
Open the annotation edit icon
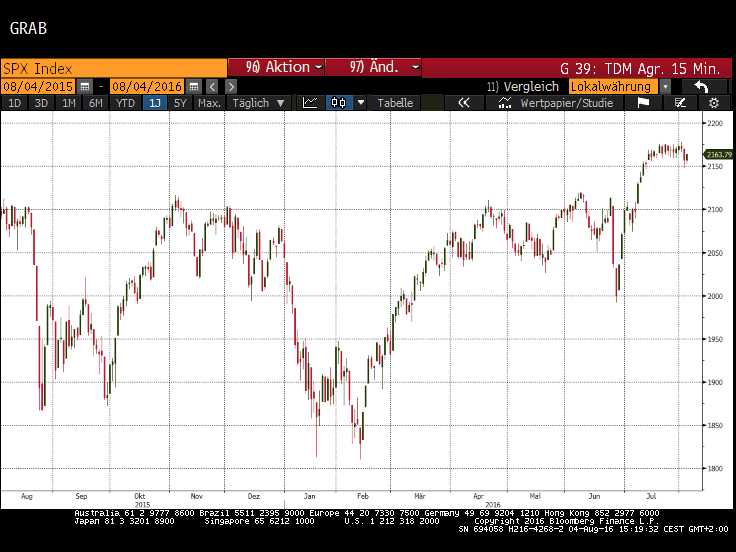[680, 103]
